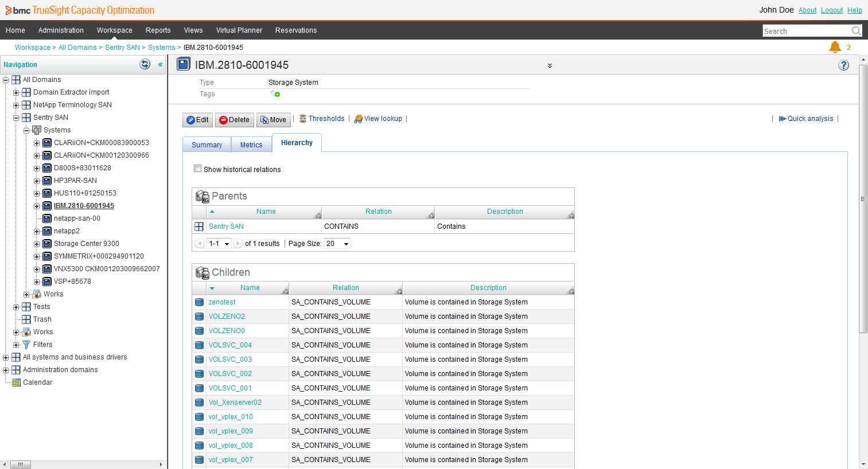The width and height of the screenshot is (868, 469).
Task: Open the Reservations menu
Action: pos(296,30)
